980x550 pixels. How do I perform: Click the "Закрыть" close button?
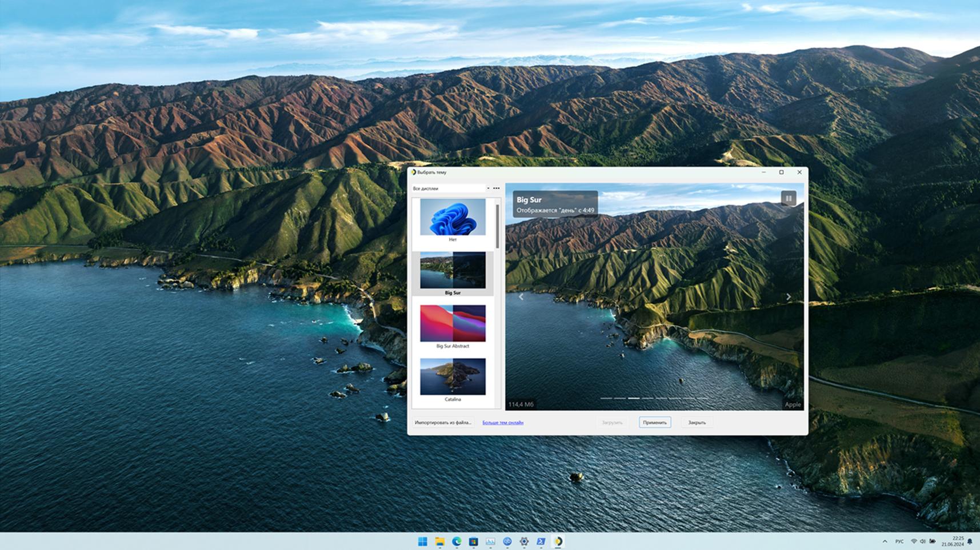697,423
